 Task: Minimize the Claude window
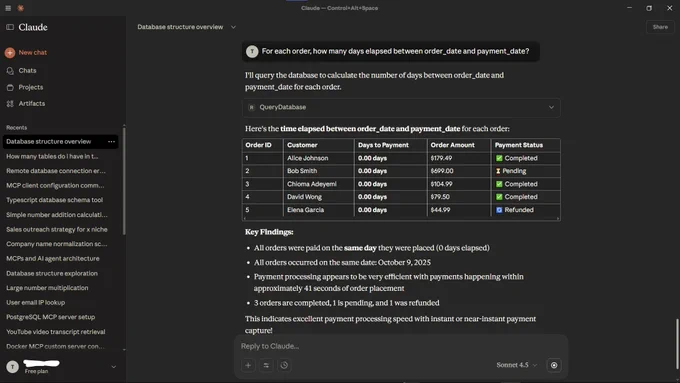629,8
